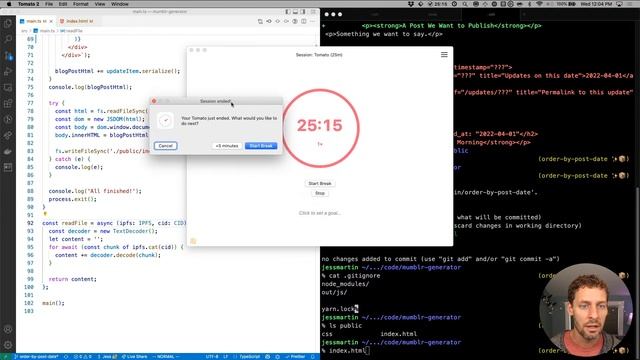Open the Window menu
Screen dimensions: 640x360
(x=120, y=4)
